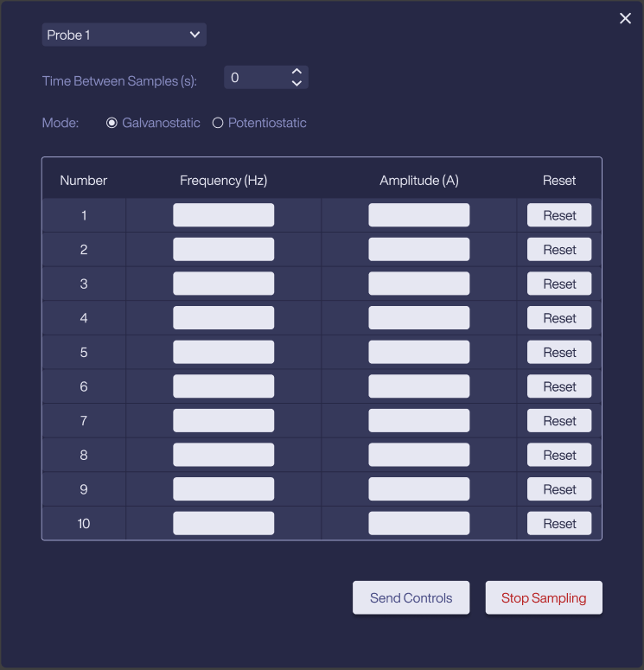
Task: Click Amplitude field in row 5
Action: [418, 352]
